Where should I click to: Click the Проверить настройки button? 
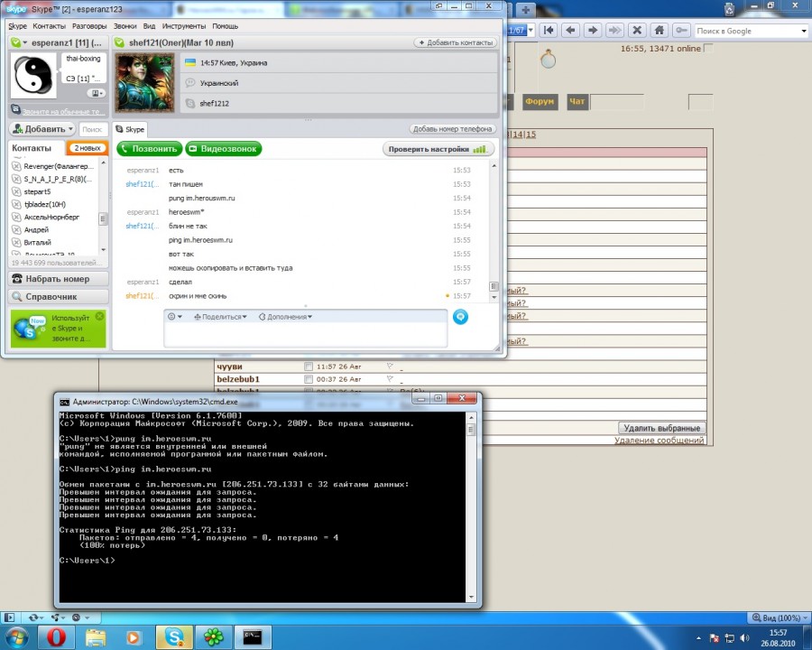click(438, 149)
